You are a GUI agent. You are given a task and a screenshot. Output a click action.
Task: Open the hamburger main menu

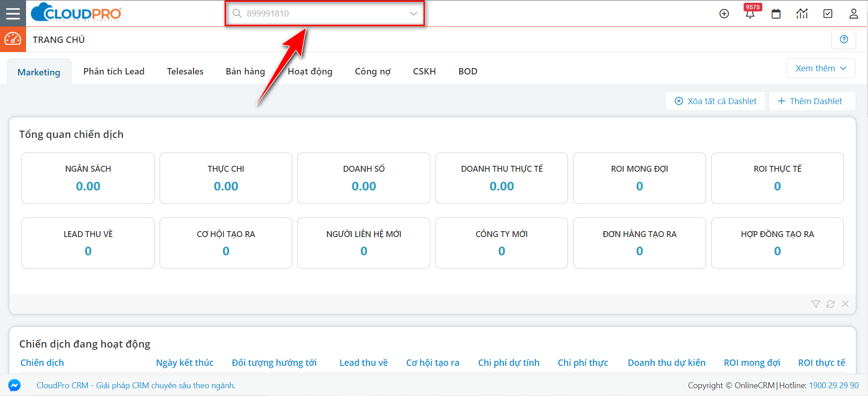[x=13, y=13]
